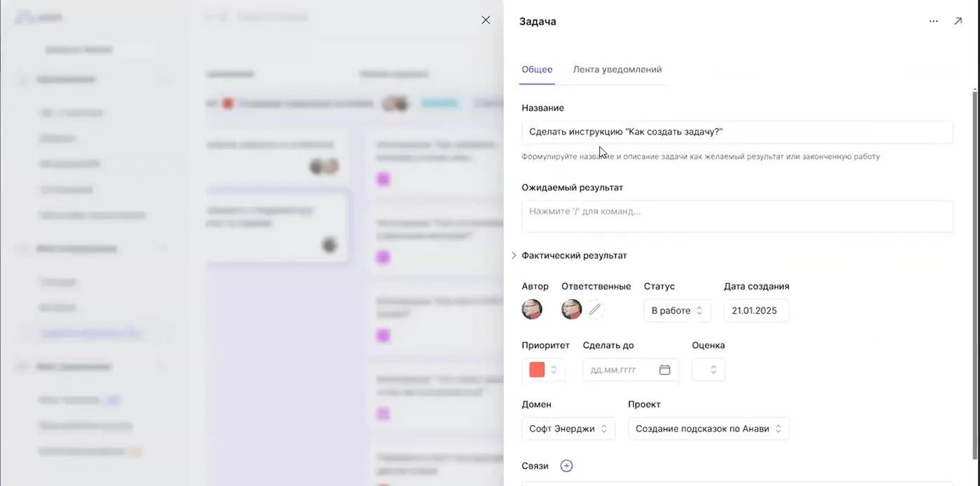Open task in full view arrow icon
Image resolution: width=980 pixels, height=486 pixels.
(958, 21)
